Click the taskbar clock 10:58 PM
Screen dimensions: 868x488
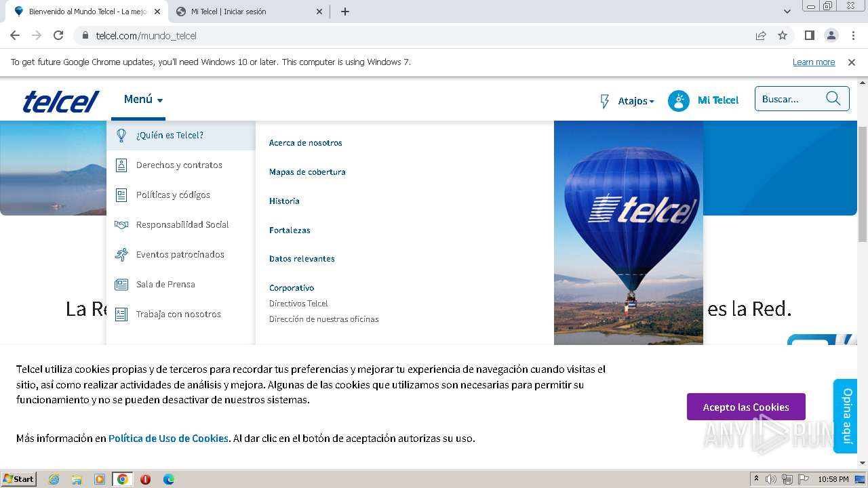(x=833, y=479)
